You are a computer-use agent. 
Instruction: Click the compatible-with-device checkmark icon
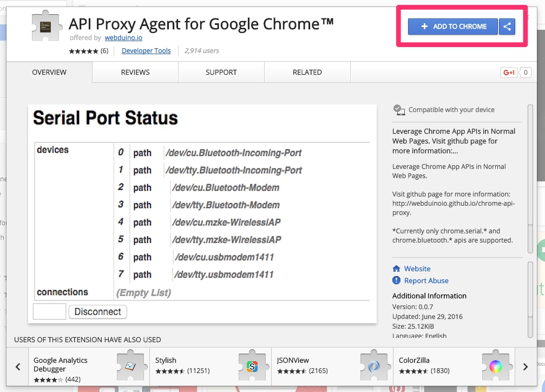[x=399, y=110]
